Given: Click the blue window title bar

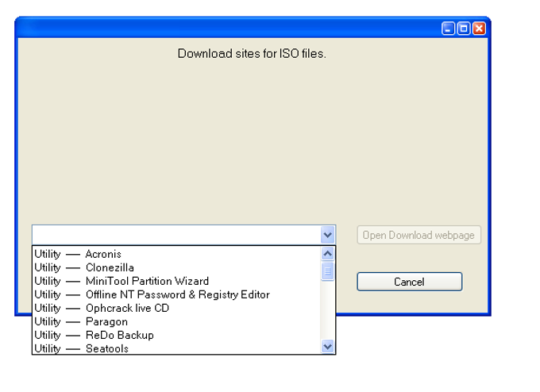Looking at the screenshot, I should pyautogui.click(x=227, y=29).
